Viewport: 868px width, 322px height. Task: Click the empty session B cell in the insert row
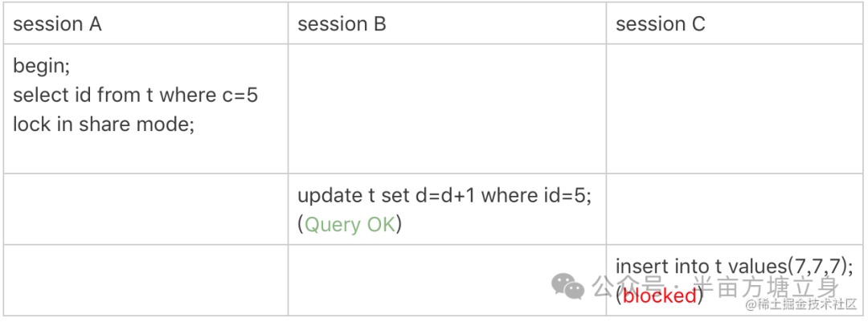click(x=447, y=279)
